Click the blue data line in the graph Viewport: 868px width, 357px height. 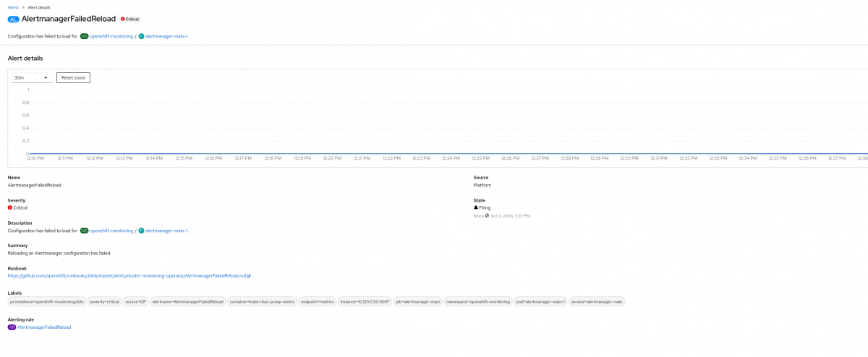tap(448, 154)
